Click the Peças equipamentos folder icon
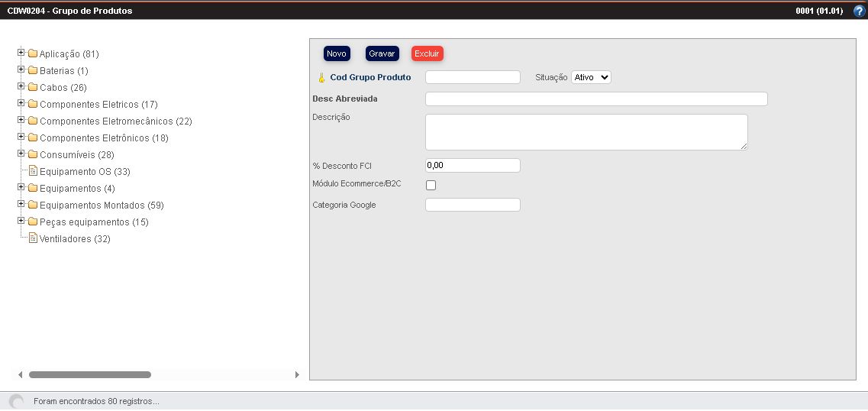The image size is (868, 411). 33,222
